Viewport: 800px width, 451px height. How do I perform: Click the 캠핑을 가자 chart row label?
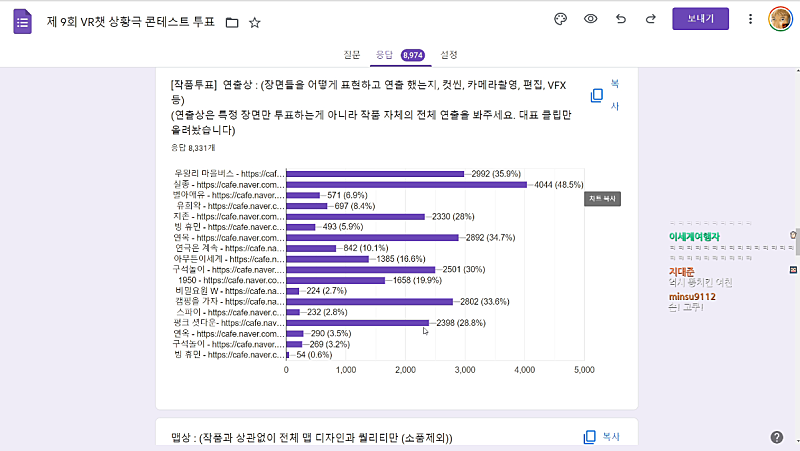pyautogui.click(x=230, y=302)
